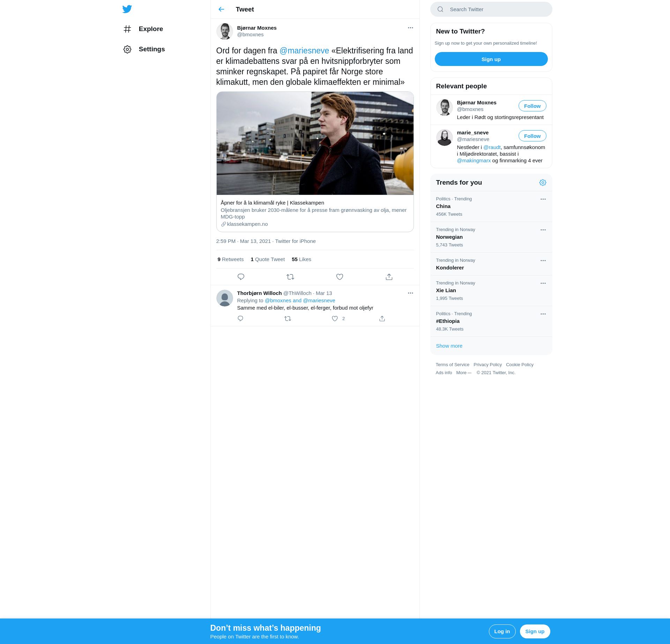
Task: Go back using the arrow icon
Action: coord(221,9)
